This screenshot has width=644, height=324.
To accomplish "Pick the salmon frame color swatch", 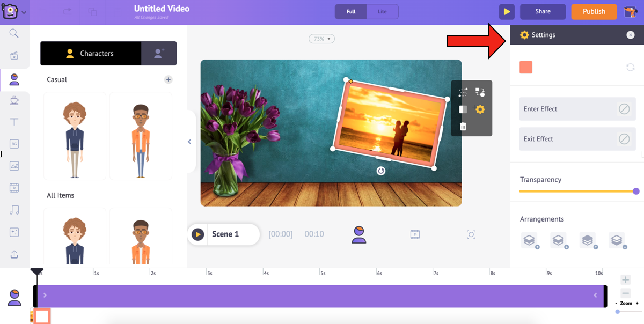I will tap(526, 67).
